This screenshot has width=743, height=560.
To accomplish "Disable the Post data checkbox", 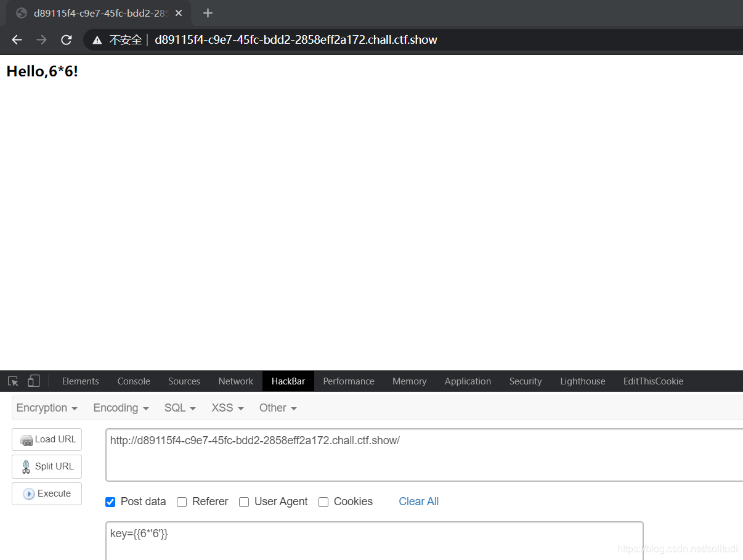I will 110,502.
